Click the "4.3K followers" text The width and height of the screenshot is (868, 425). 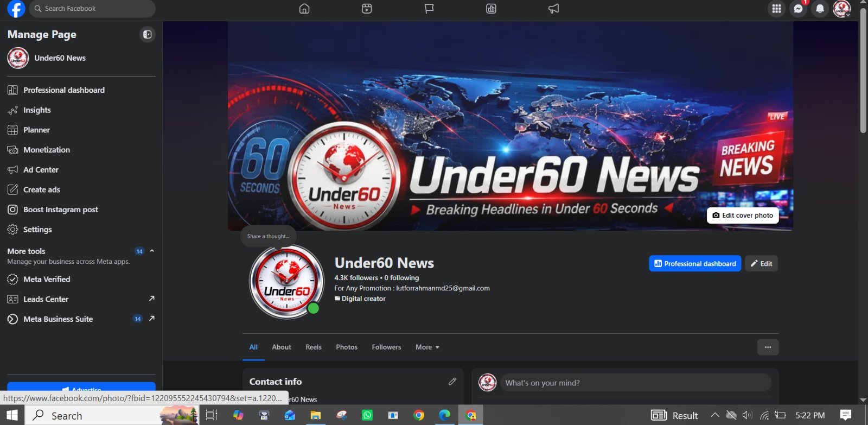pos(356,278)
